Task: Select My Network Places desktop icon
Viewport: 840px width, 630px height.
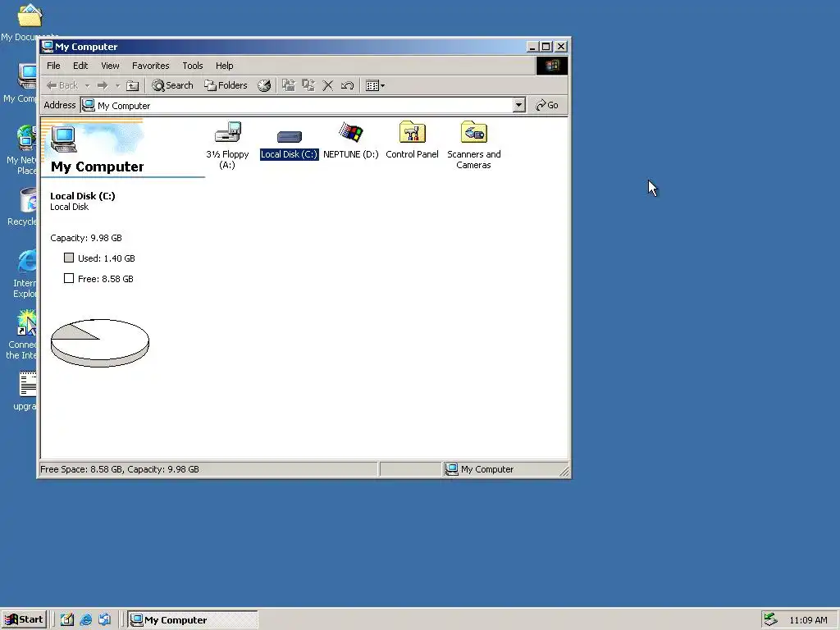Action: coord(21,150)
